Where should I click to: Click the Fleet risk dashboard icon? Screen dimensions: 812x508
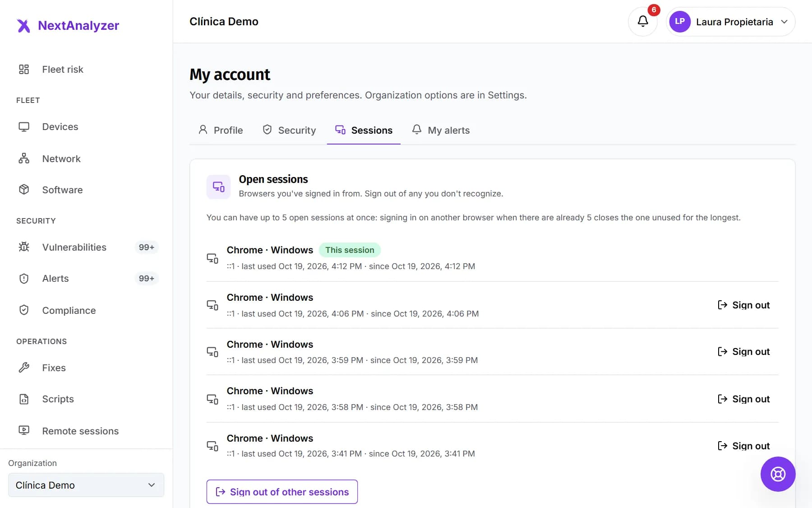click(24, 69)
